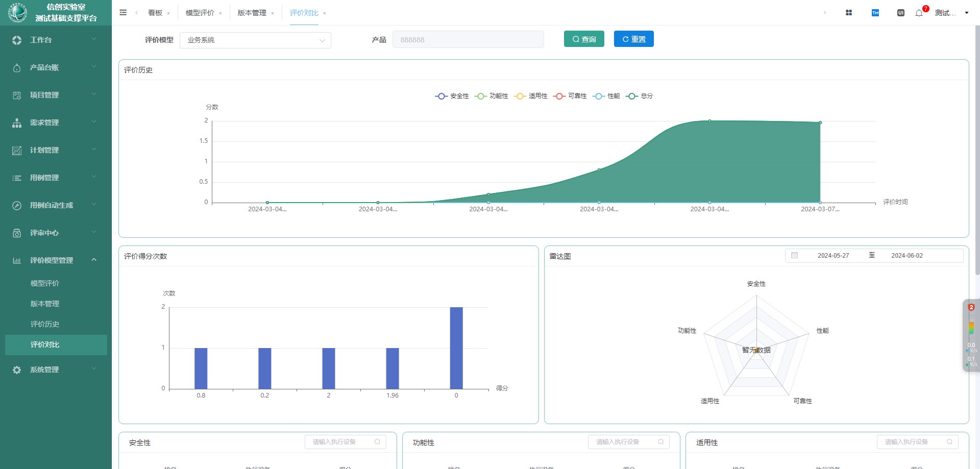Expand the 项目管理 menu chevron

(x=94, y=94)
